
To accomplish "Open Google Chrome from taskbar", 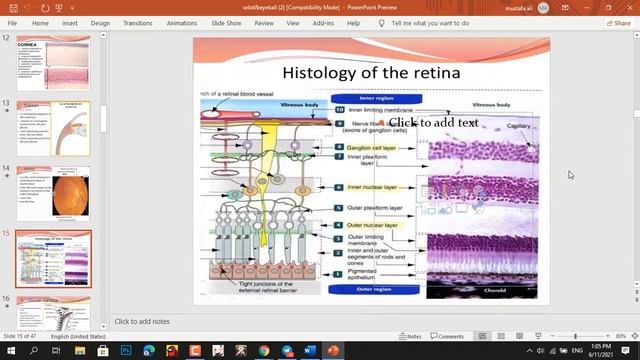I will click(264, 351).
